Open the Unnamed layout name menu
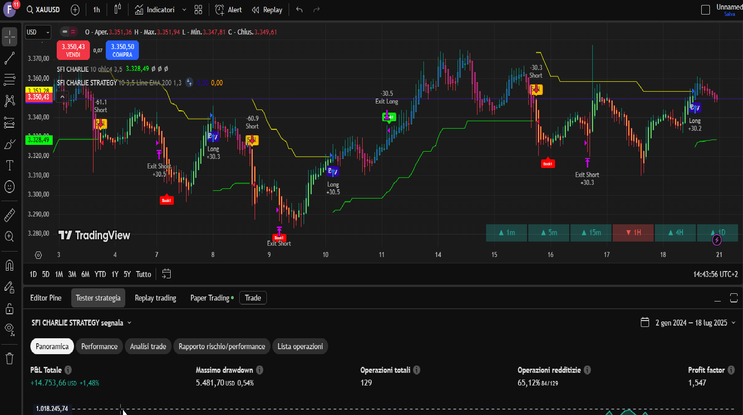This screenshot has width=743, height=415. click(x=729, y=9)
